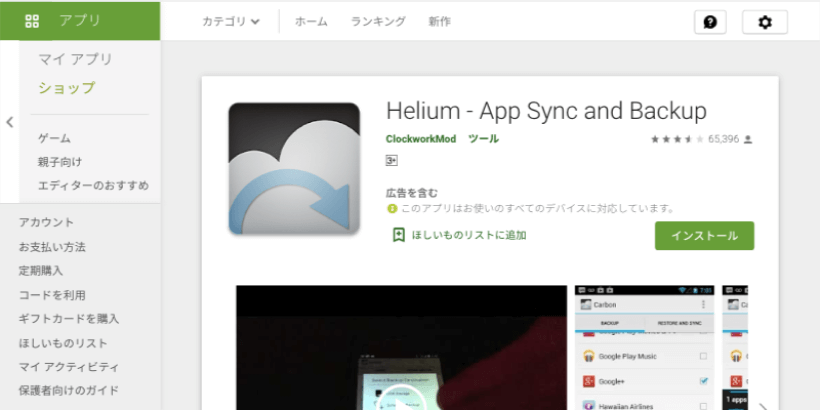Click the アプリ header label

coord(80,21)
